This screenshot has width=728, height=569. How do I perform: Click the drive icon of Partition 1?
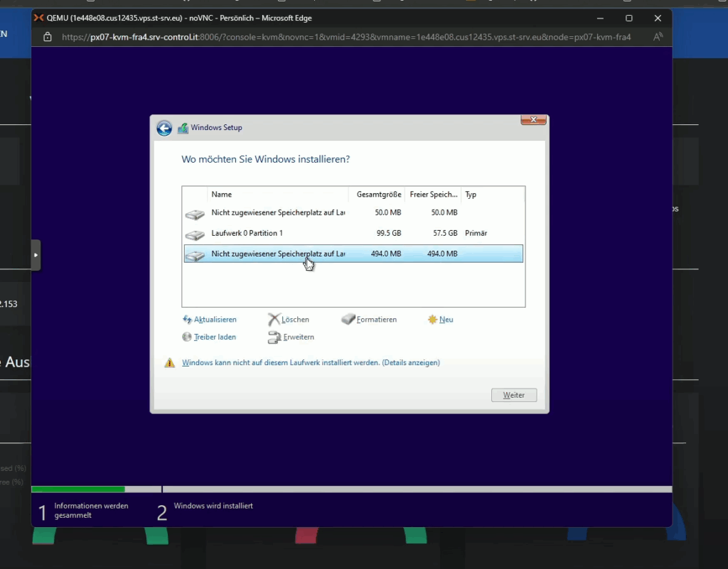[195, 235]
